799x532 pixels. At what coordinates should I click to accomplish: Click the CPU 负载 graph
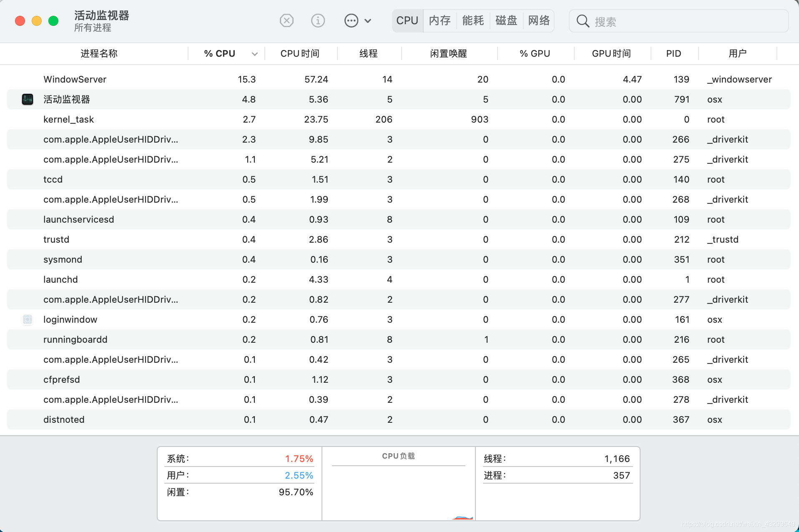click(x=399, y=484)
